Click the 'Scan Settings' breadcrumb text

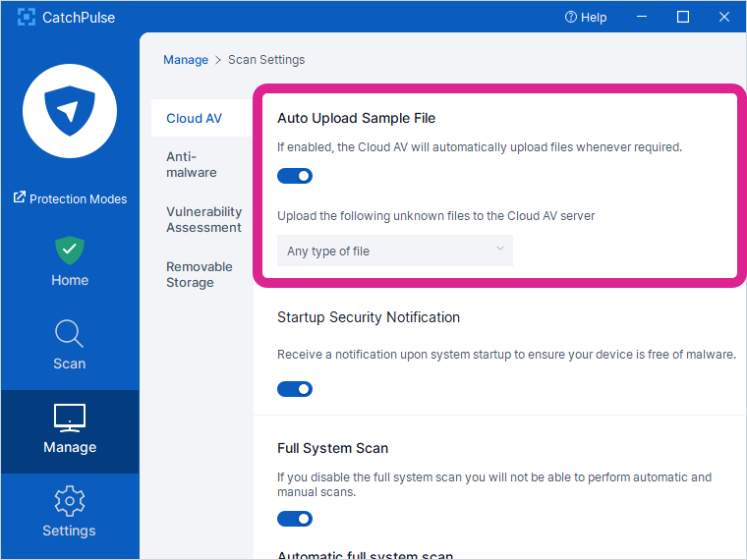(266, 60)
